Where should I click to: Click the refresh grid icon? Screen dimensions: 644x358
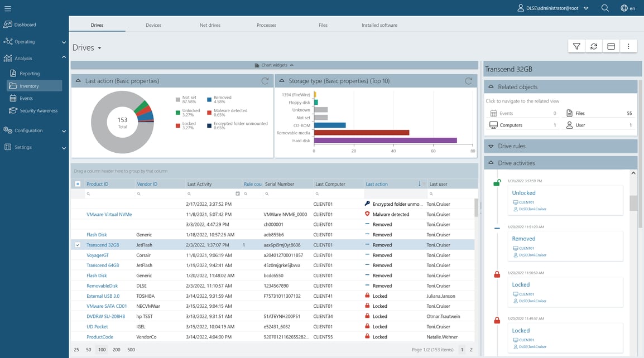point(593,46)
